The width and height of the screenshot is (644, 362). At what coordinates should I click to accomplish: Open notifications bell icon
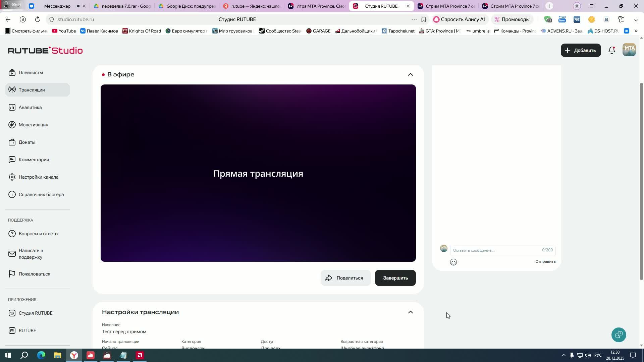pyautogui.click(x=611, y=50)
